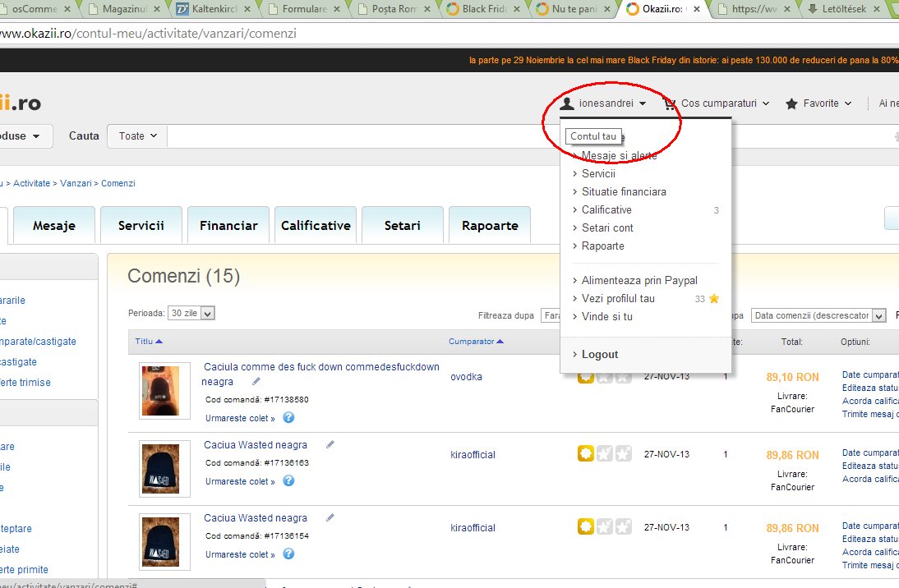Select Setari cont from account menu
This screenshot has height=588, width=899.
607,227
